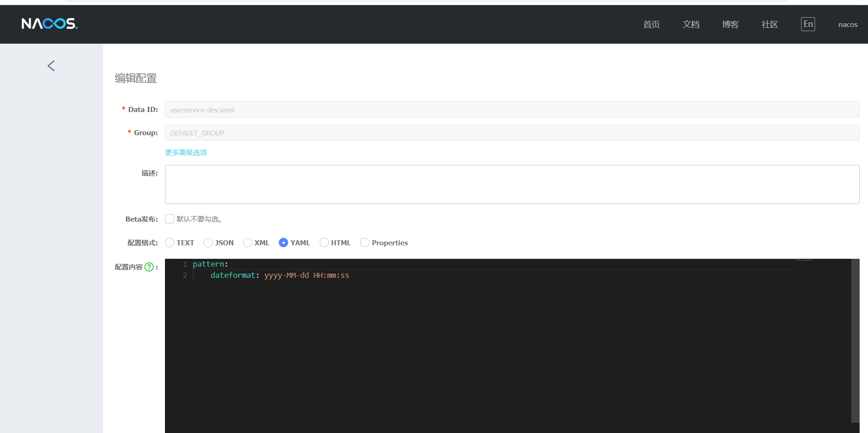Go back using the left arrow icon
This screenshot has height=433, width=868.
51,66
